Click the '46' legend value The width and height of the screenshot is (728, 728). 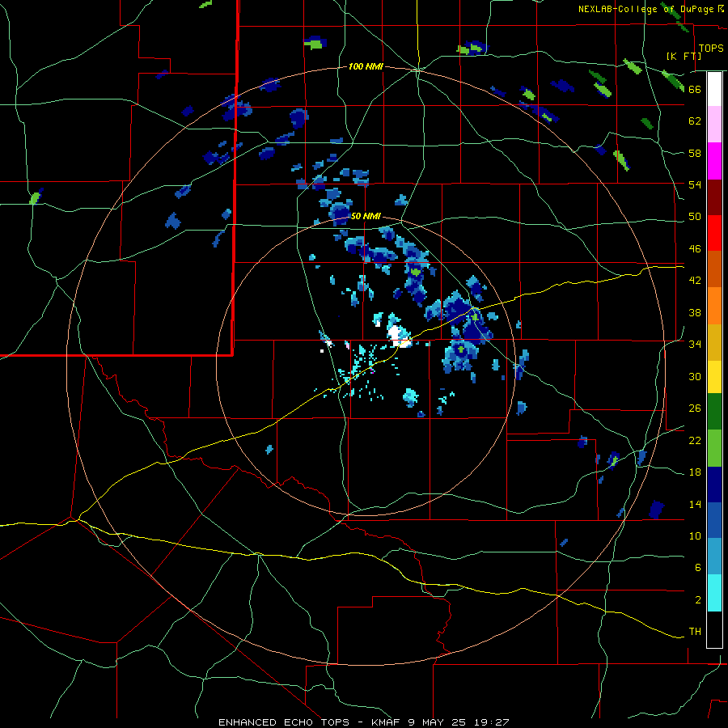(x=695, y=249)
